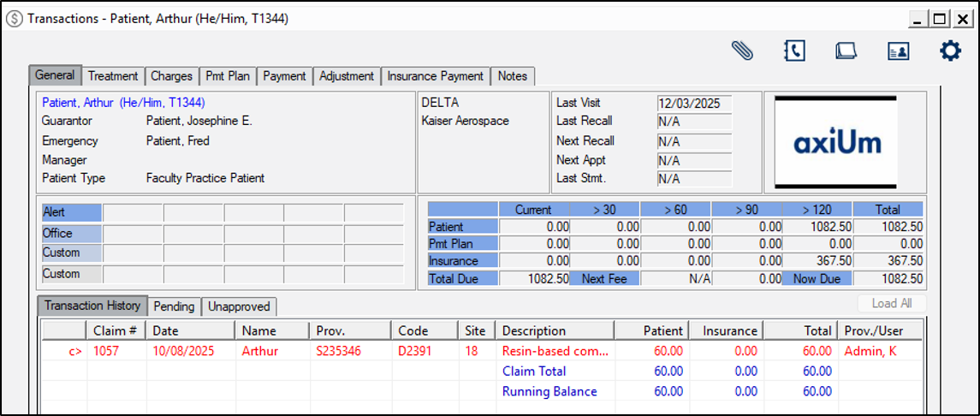Click the c> marker in the first row
980x416 pixels.
point(75,351)
